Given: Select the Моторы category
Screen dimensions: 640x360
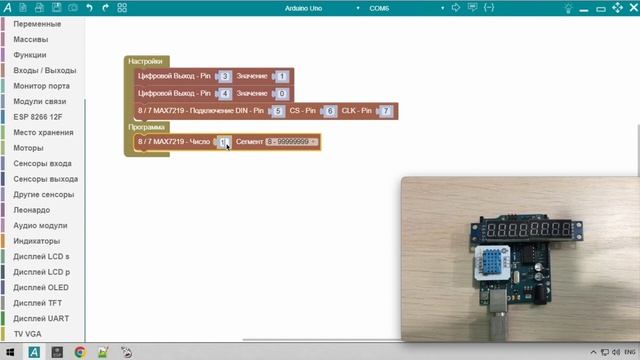Looking at the screenshot, I should tap(28, 148).
